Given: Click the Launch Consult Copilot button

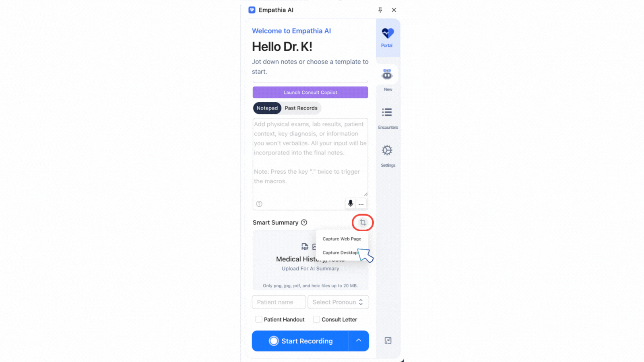Looking at the screenshot, I should coord(310,93).
